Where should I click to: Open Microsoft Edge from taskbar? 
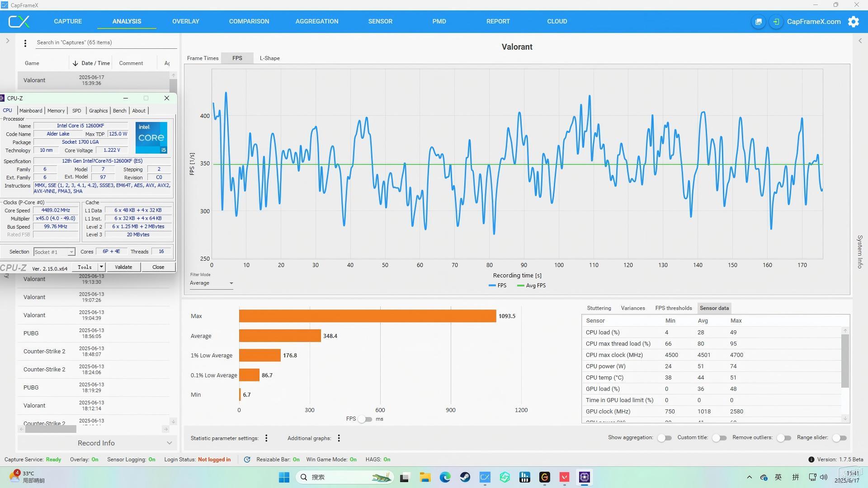[x=445, y=477]
